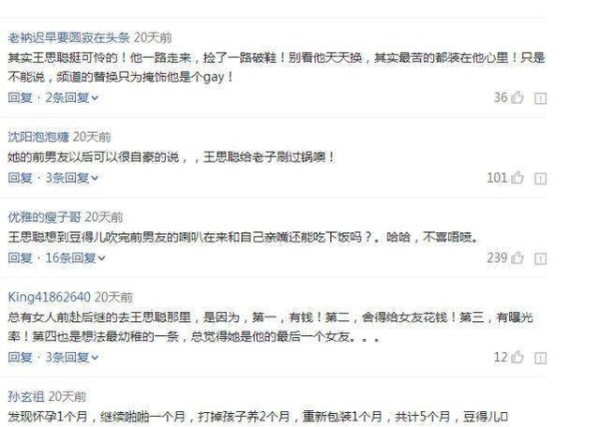The image size is (600, 427).
Task: Reply to 老衲迟早要圆寂在头条's comment
Action: (20, 98)
